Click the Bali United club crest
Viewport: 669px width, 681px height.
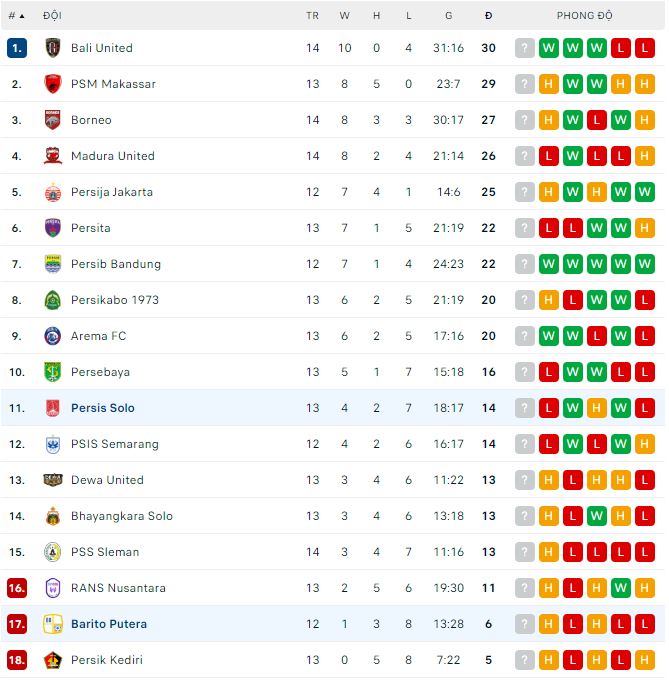coord(53,48)
